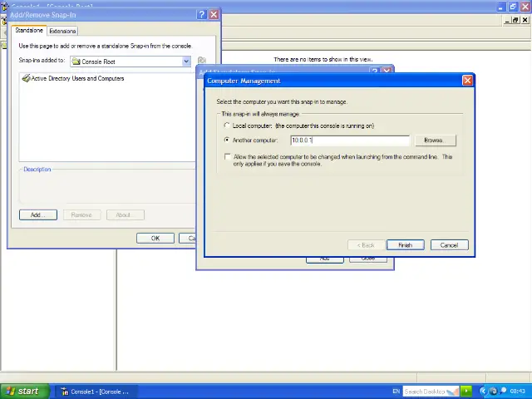Click the Cancel button
Image resolution: width=532 pixels, height=399 pixels.
pos(449,245)
